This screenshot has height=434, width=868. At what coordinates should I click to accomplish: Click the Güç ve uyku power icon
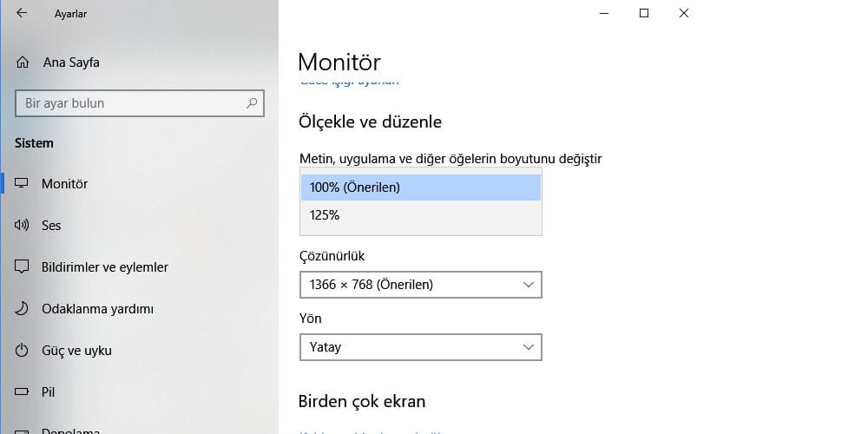[23, 351]
